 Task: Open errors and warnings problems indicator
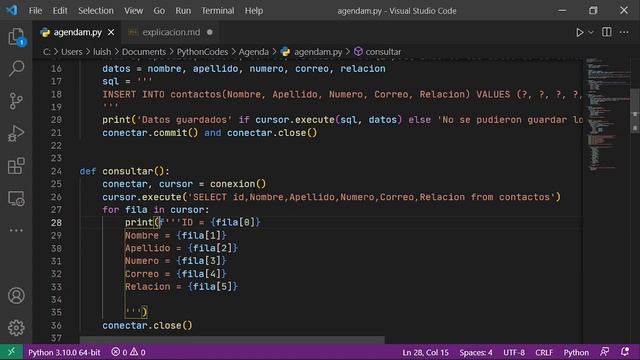(128, 352)
